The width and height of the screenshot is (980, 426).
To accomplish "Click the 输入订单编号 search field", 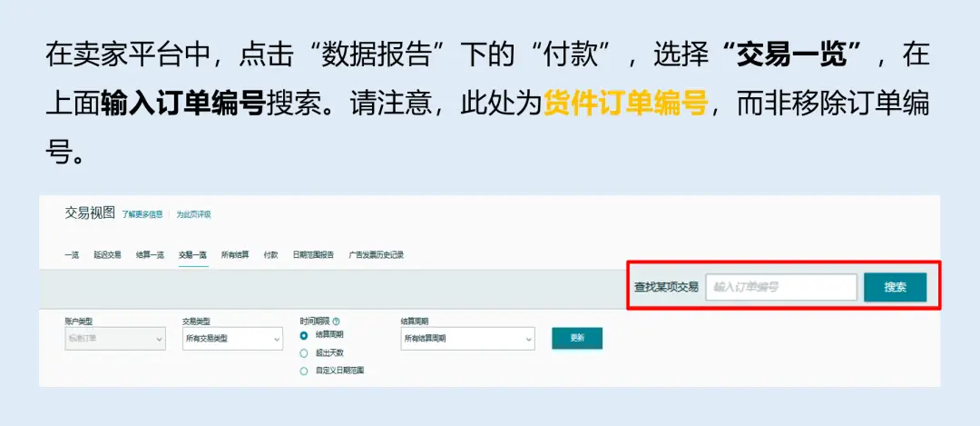I will (x=781, y=287).
